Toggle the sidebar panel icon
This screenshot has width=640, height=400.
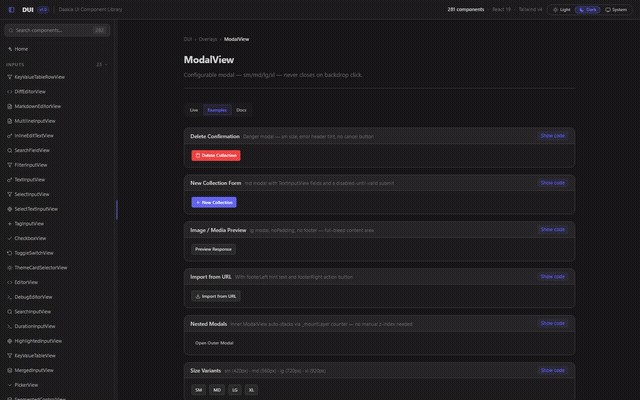11,9
